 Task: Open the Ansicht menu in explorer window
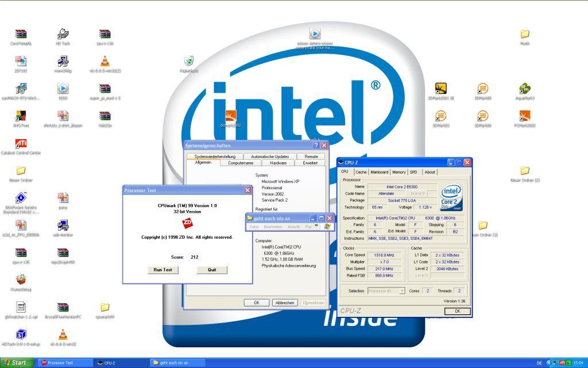click(x=293, y=227)
